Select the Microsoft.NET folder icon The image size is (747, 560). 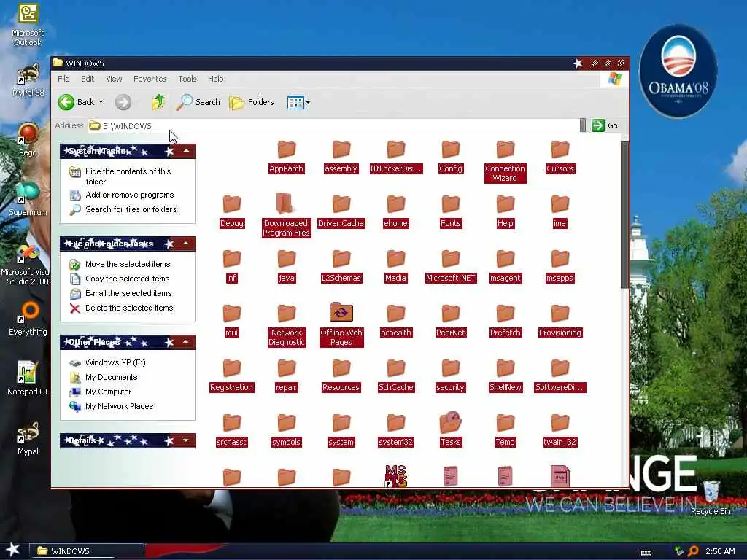tap(451, 259)
